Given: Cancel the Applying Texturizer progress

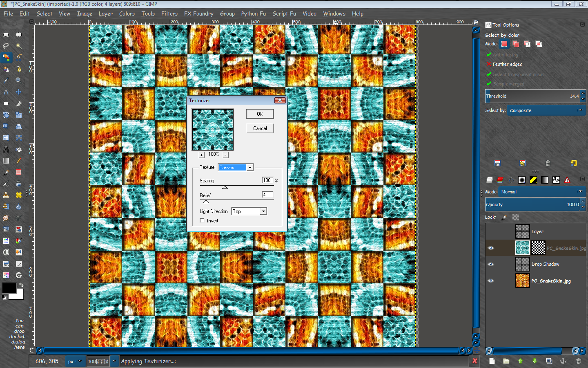Looking at the screenshot, I should (x=474, y=361).
